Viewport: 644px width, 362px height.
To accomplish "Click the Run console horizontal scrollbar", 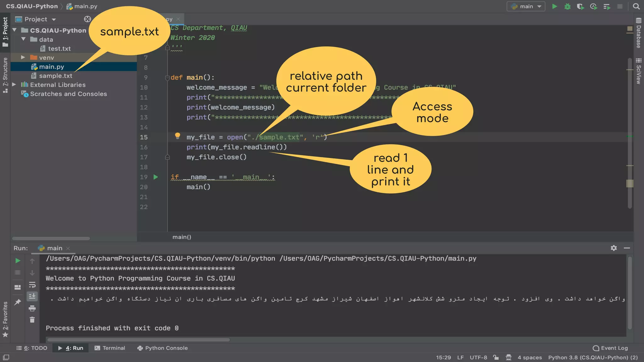I will pos(138,340).
